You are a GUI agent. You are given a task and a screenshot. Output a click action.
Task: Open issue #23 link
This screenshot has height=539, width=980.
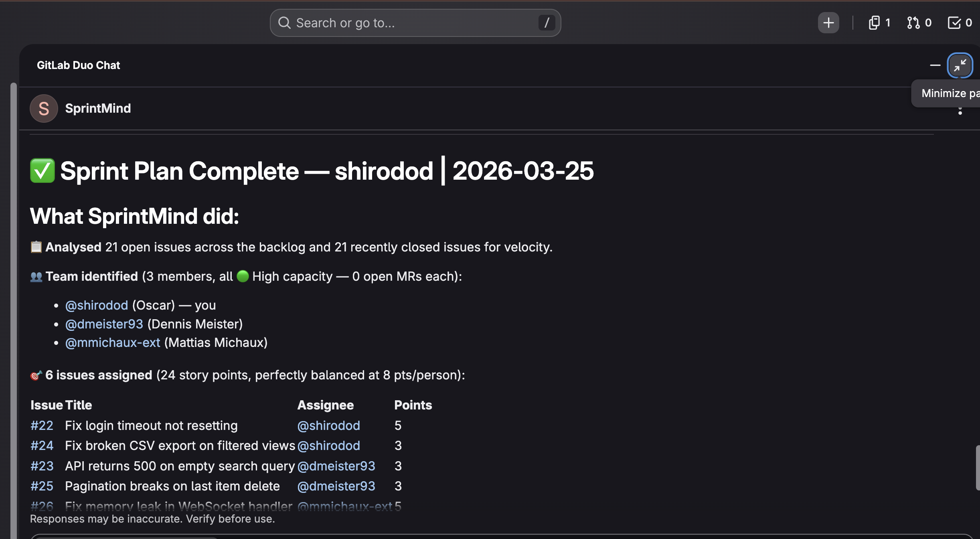(x=42, y=466)
